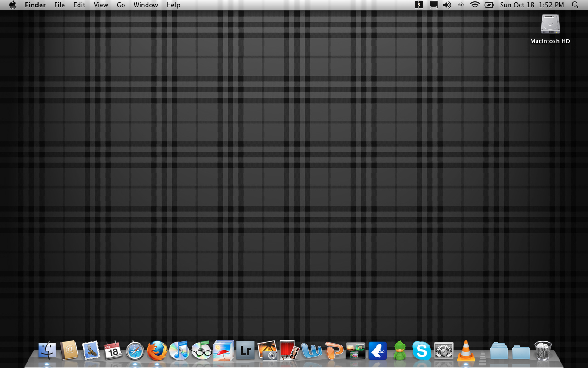Launch Safari compass icon

click(x=135, y=351)
